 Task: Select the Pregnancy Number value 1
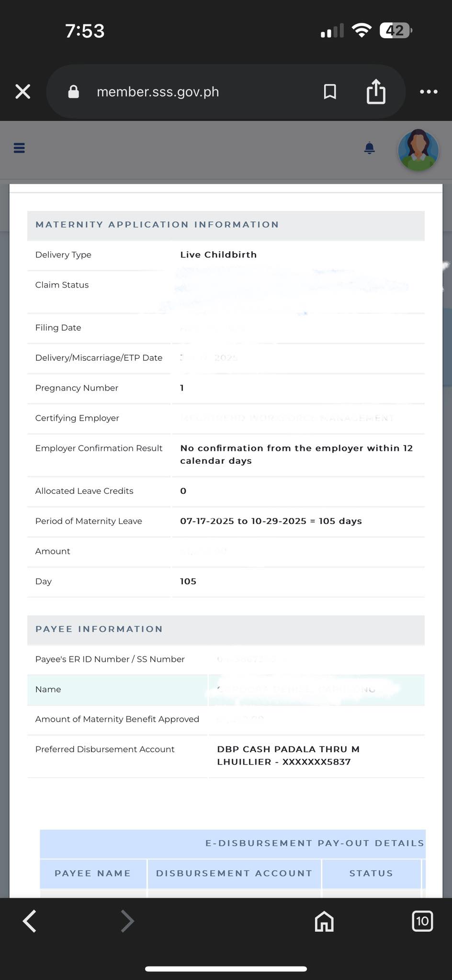pyautogui.click(x=182, y=388)
